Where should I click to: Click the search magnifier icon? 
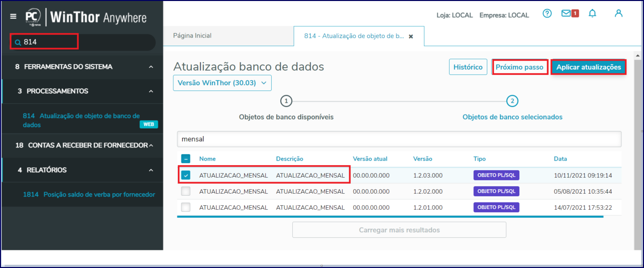18,43
